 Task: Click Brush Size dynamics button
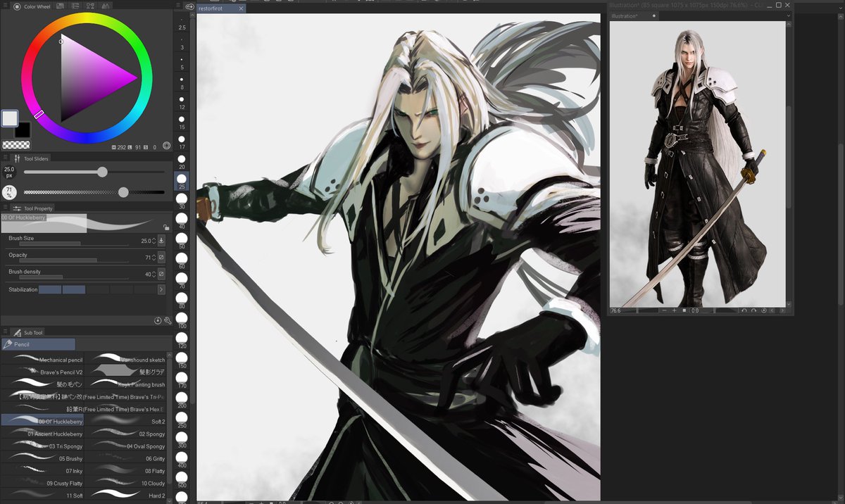point(161,241)
